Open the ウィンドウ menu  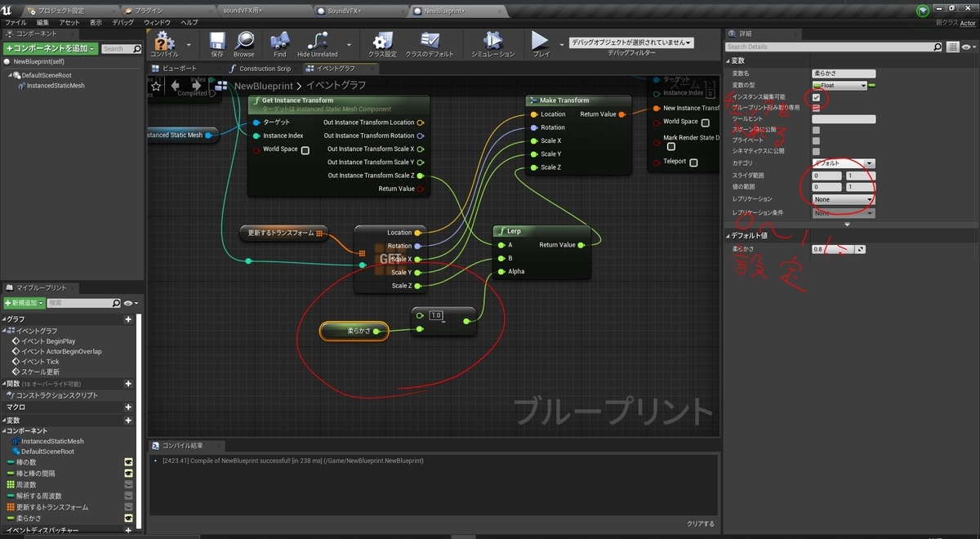[x=157, y=23]
